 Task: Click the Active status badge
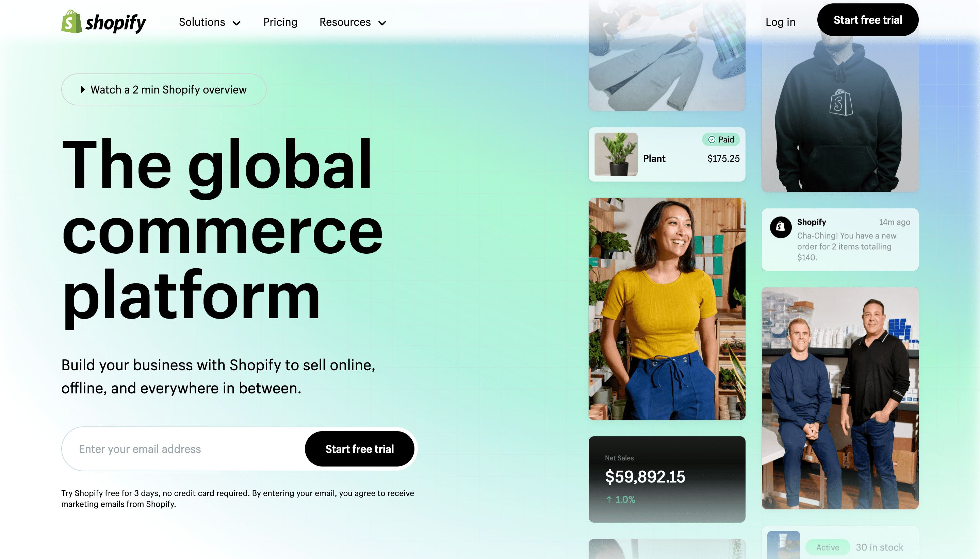828,547
